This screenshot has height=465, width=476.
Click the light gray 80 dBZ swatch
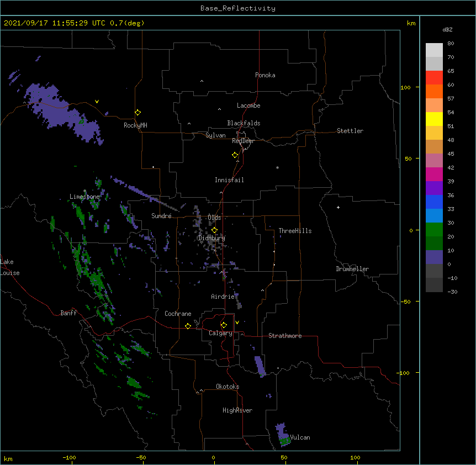[434, 50]
